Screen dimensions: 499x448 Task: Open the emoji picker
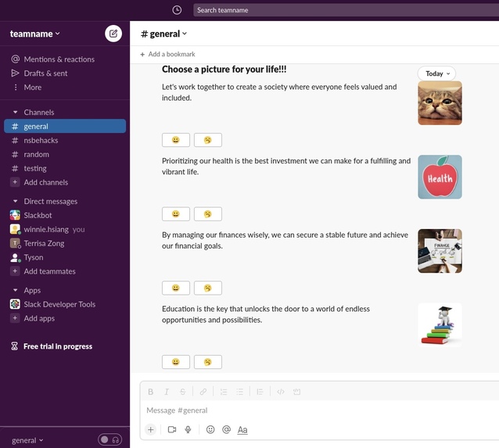[x=210, y=430]
